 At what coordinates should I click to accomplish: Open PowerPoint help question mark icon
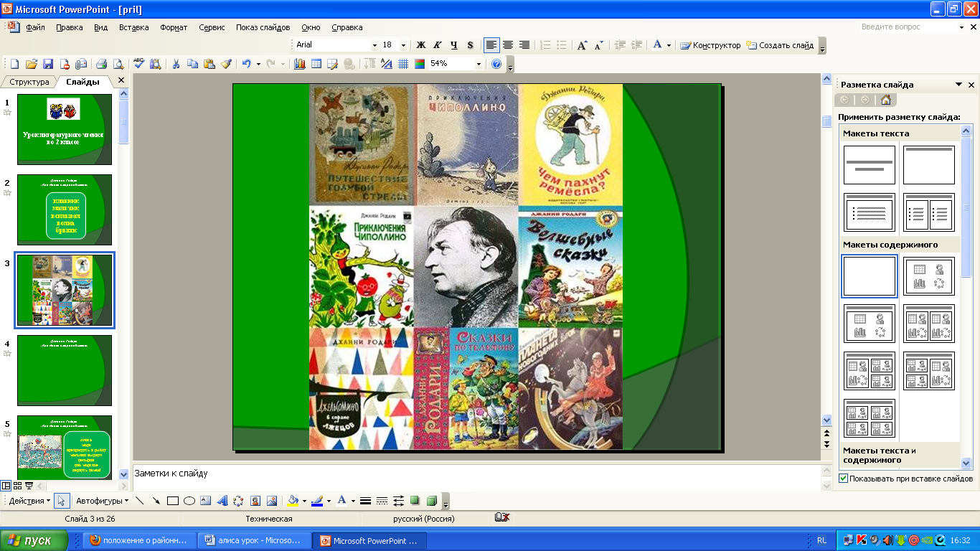tap(496, 64)
